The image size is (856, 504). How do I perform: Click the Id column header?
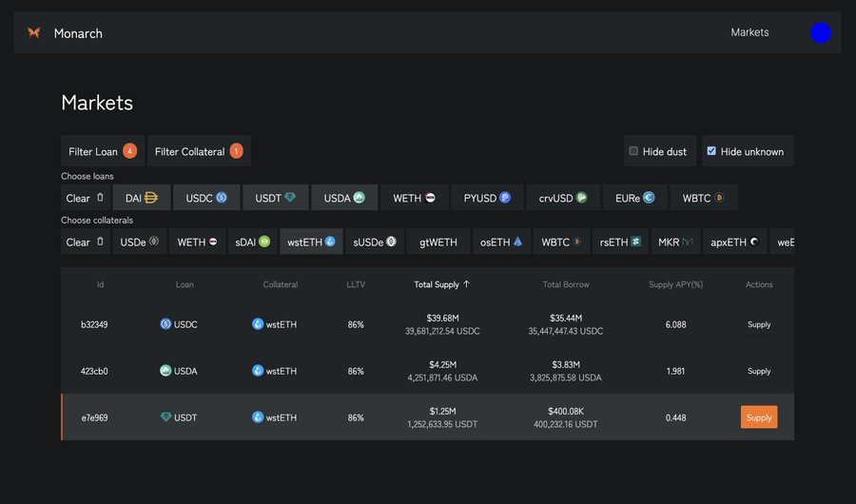[x=100, y=284]
